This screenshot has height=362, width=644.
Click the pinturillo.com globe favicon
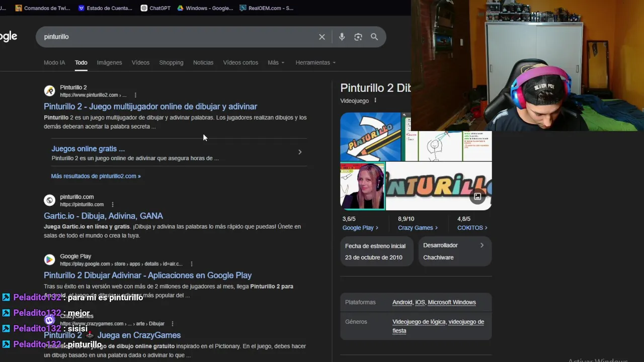49,201
